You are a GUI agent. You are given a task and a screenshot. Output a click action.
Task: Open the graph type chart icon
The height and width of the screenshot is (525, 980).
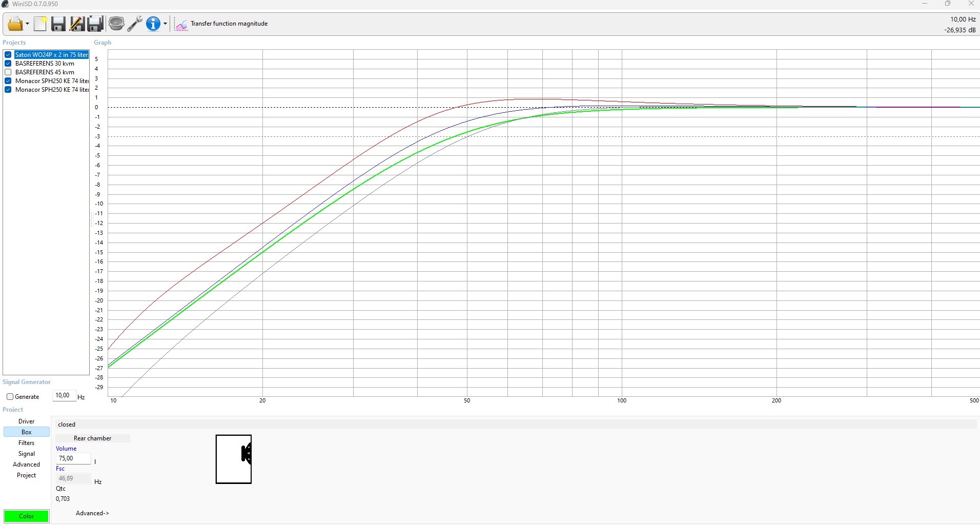(x=181, y=24)
